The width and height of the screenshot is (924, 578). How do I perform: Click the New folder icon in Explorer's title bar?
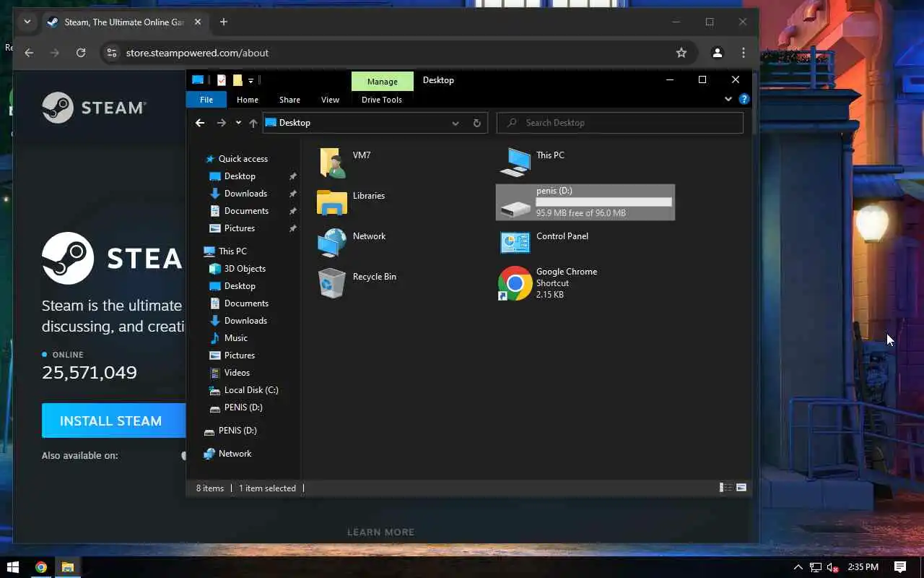point(237,80)
